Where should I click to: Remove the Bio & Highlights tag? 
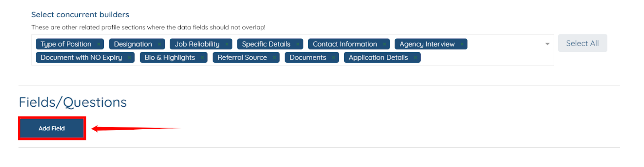(x=202, y=58)
